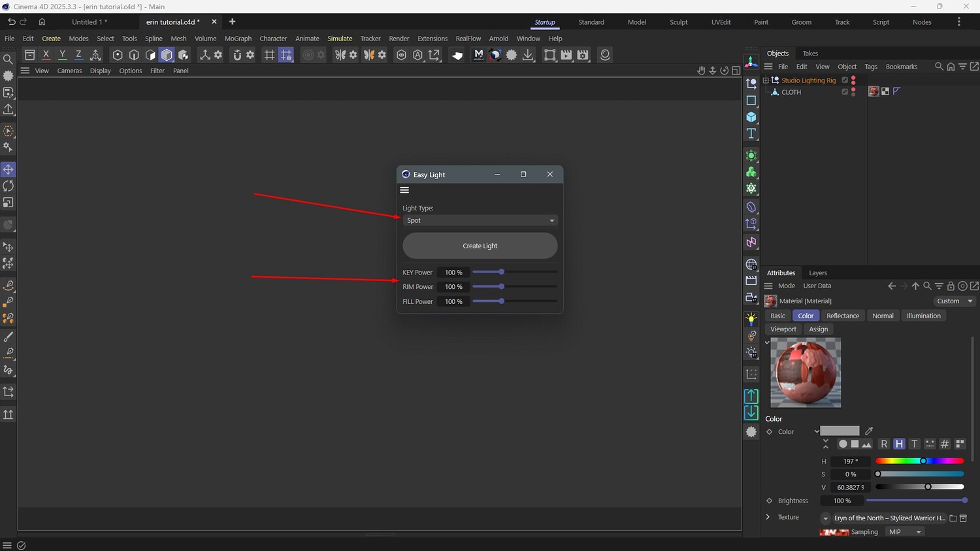Switch to the Takes tab
This screenshot has width=980, height=551.
click(810, 54)
